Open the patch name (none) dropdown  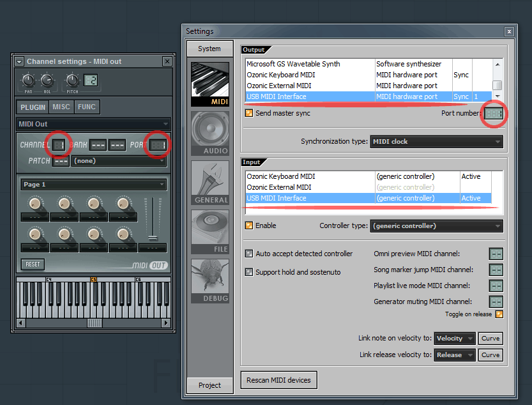pyautogui.click(x=119, y=161)
